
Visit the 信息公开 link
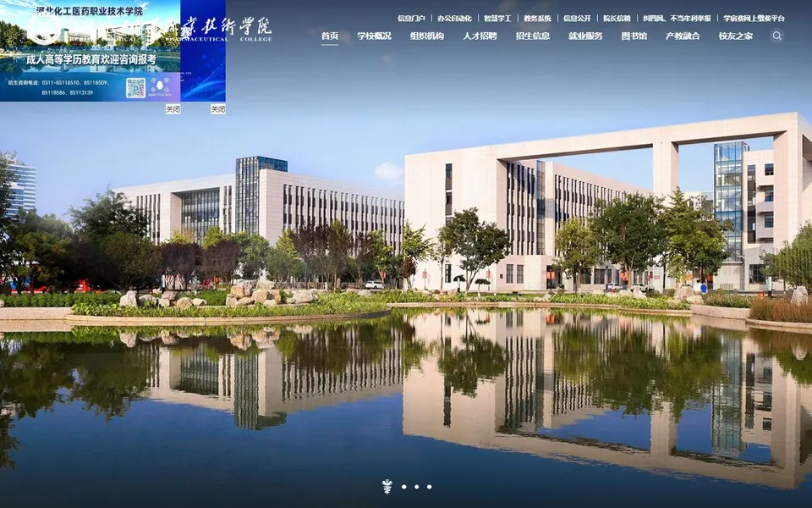click(577, 18)
